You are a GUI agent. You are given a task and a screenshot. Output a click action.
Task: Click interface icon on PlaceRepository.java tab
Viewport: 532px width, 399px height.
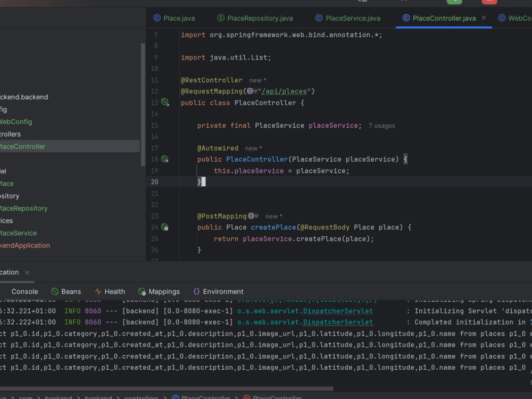coord(221,18)
